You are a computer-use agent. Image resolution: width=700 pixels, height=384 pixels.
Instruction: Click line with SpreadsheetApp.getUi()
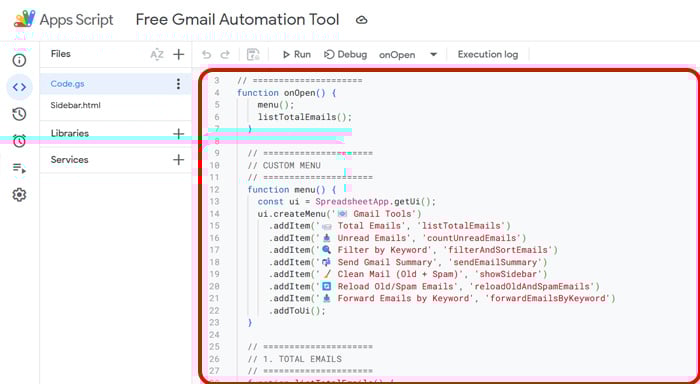346,201
